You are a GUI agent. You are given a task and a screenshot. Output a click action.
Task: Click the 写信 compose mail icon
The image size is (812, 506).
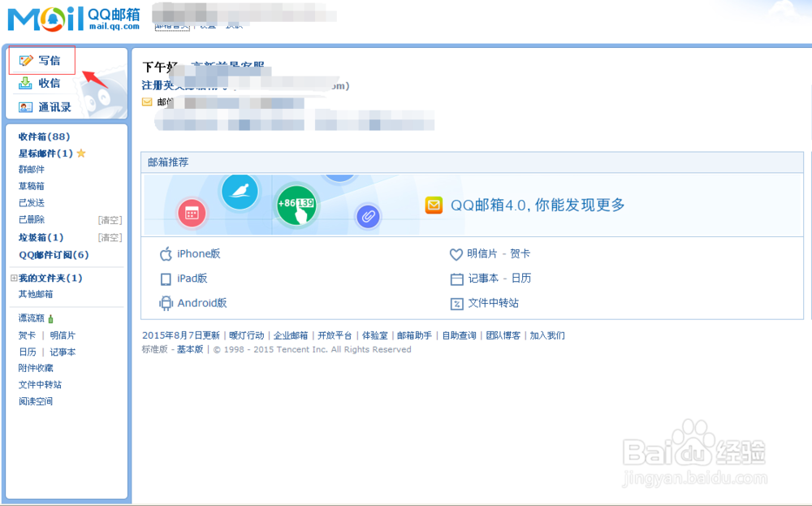[x=27, y=60]
